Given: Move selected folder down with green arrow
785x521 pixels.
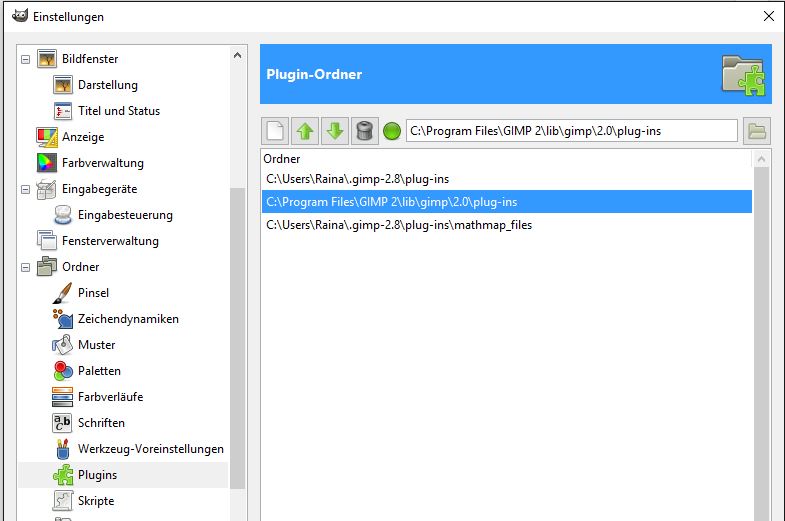Looking at the screenshot, I should (x=335, y=131).
